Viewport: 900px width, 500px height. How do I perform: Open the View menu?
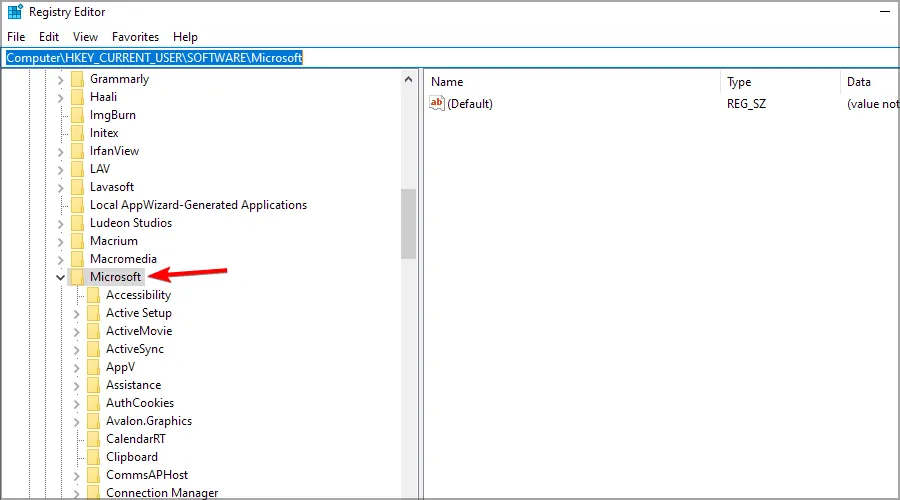[85, 37]
